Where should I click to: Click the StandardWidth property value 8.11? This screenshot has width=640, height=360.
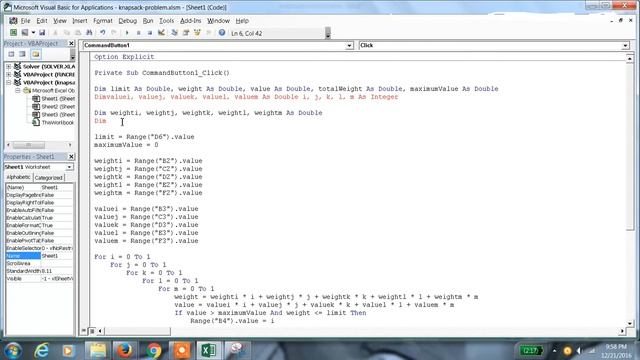tap(57, 271)
